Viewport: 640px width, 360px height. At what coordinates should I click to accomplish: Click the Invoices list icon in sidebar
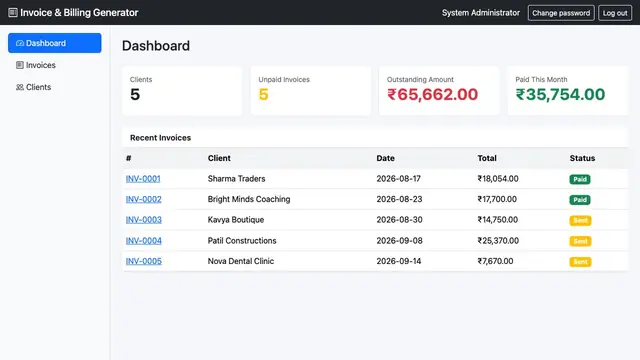pos(20,65)
